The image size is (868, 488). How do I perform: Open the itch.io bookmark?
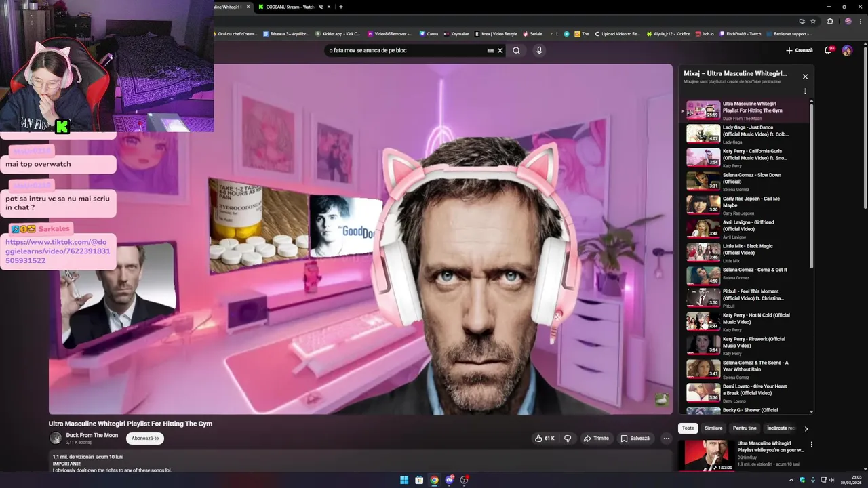[704, 33]
